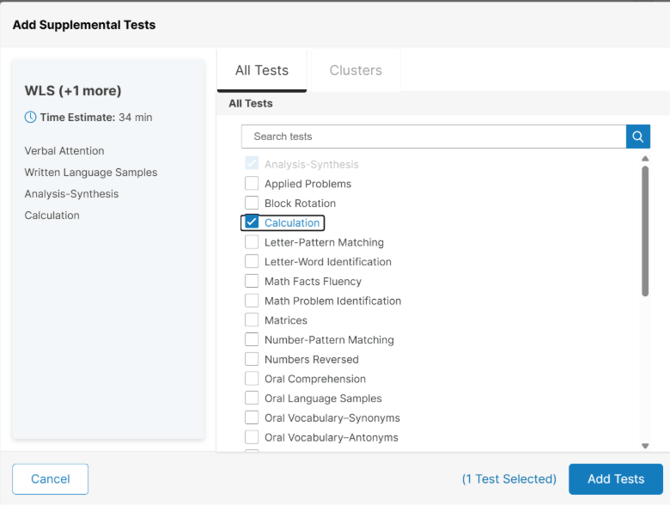Tick the Numbers Reversed checkbox

pos(252,359)
